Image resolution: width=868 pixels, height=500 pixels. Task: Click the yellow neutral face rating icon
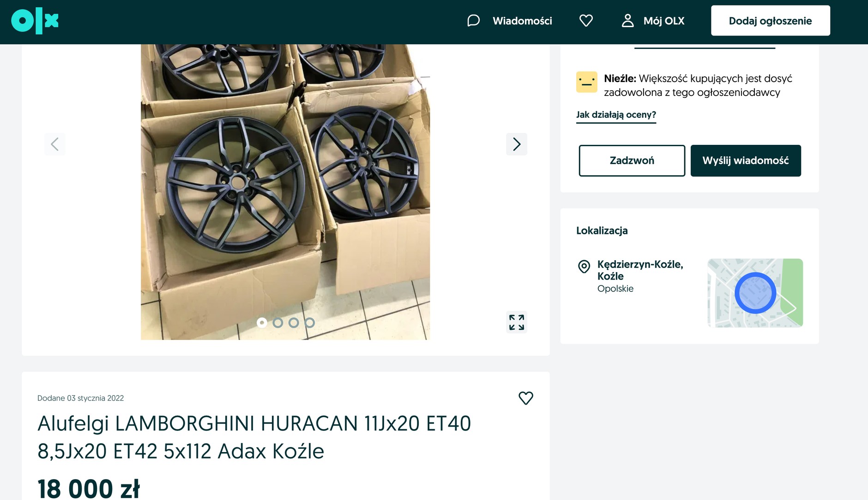(x=586, y=82)
